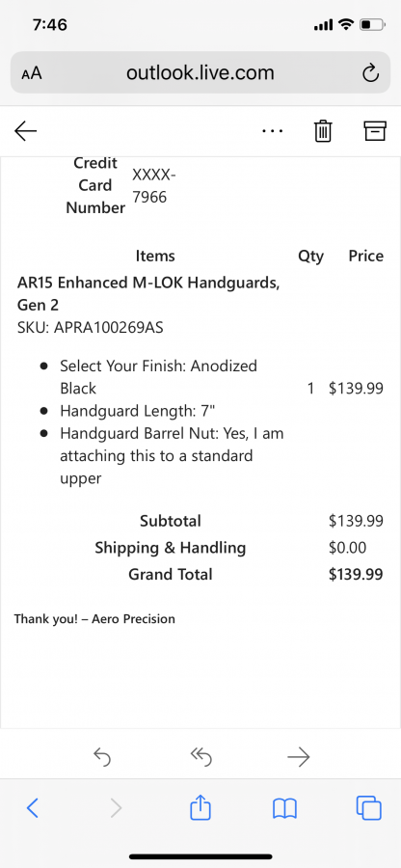Tap the AR15 Enhanced M-LOK Handguards item title
Viewport: 401px width, 868px height.
coord(148,293)
